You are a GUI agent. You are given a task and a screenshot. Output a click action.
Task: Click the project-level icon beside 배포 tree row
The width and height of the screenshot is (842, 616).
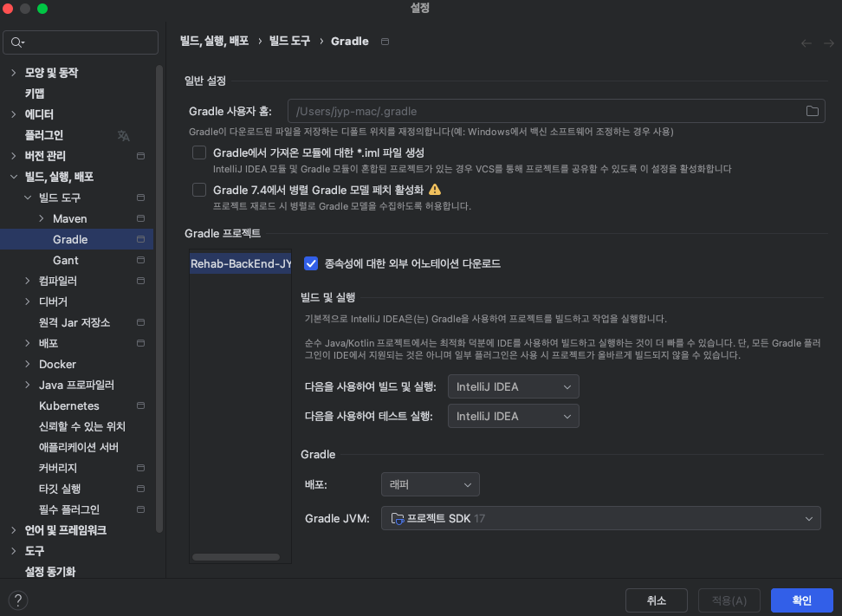click(140, 343)
